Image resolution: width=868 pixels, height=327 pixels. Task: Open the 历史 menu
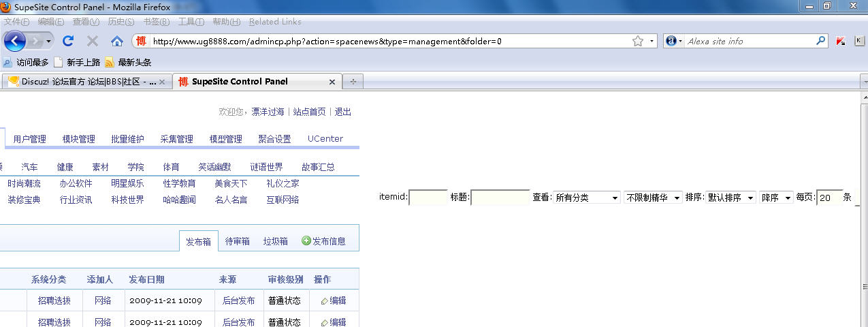pos(121,22)
